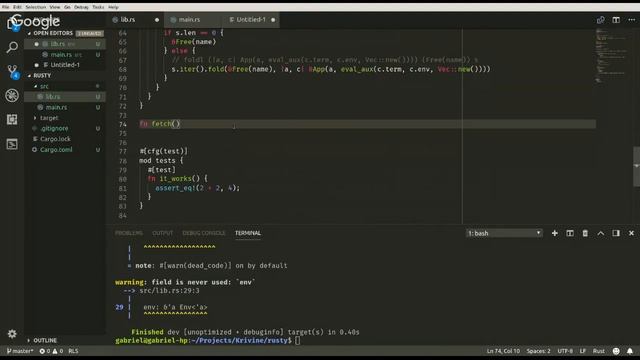Viewport: 640px width, 360px height.
Task: Open the Search view in activity bar
Action: point(12,47)
